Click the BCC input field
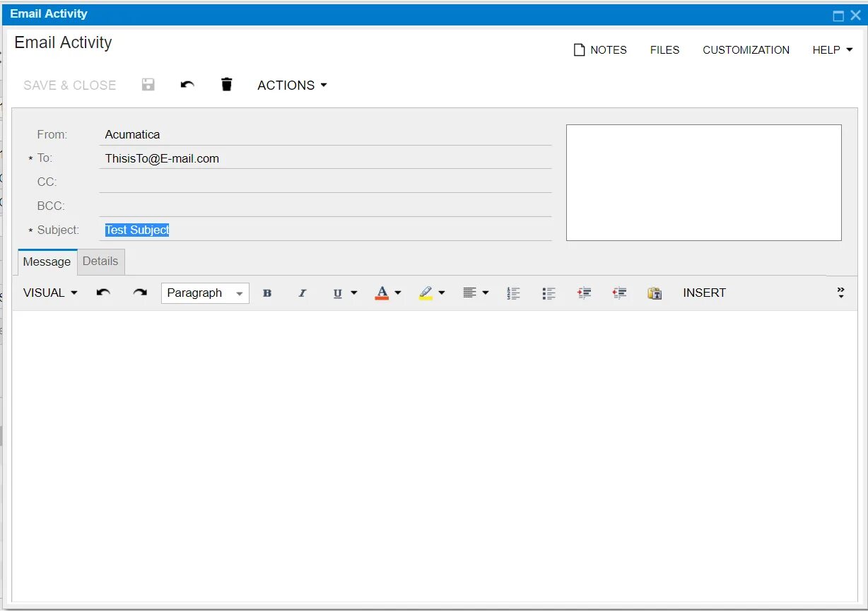868x612 pixels. pyautogui.click(x=325, y=206)
